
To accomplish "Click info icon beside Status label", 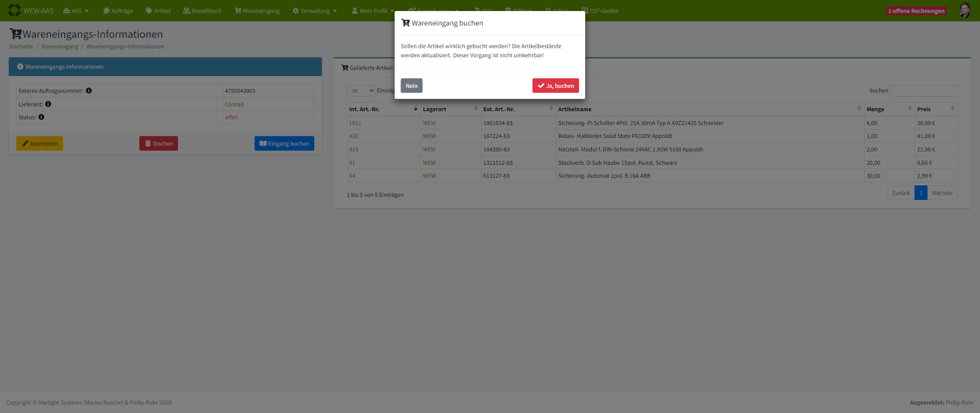I will [x=41, y=117].
